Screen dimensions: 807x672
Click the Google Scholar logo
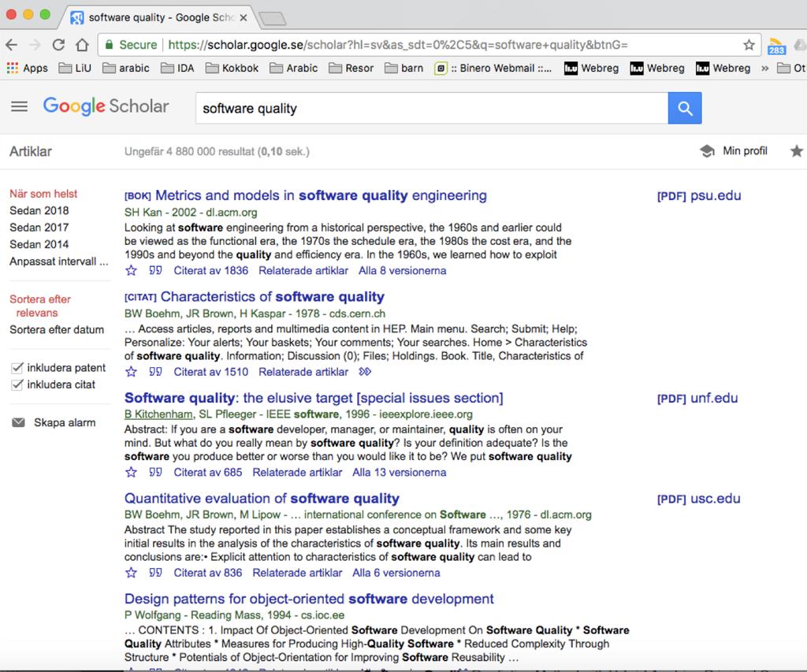(x=106, y=106)
